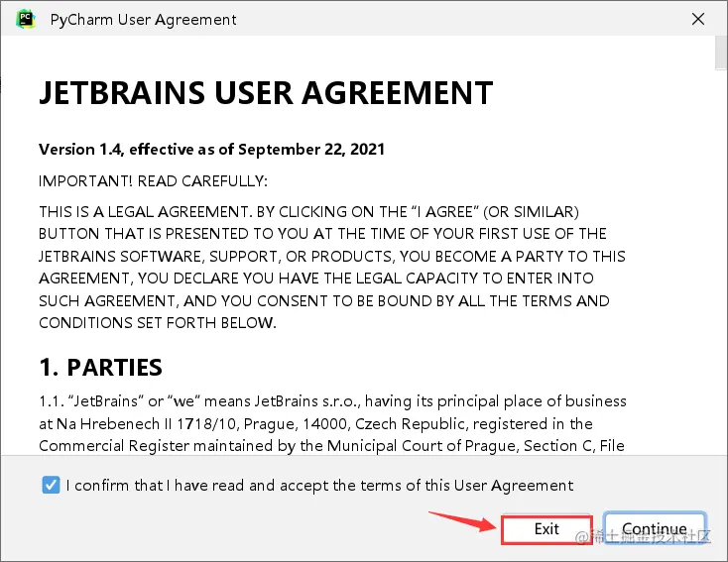Image resolution: width=728 pixels, height=562 pixels.
Task: Click the PyCharm logo icon in title bar
Action: tap(26, 20)
